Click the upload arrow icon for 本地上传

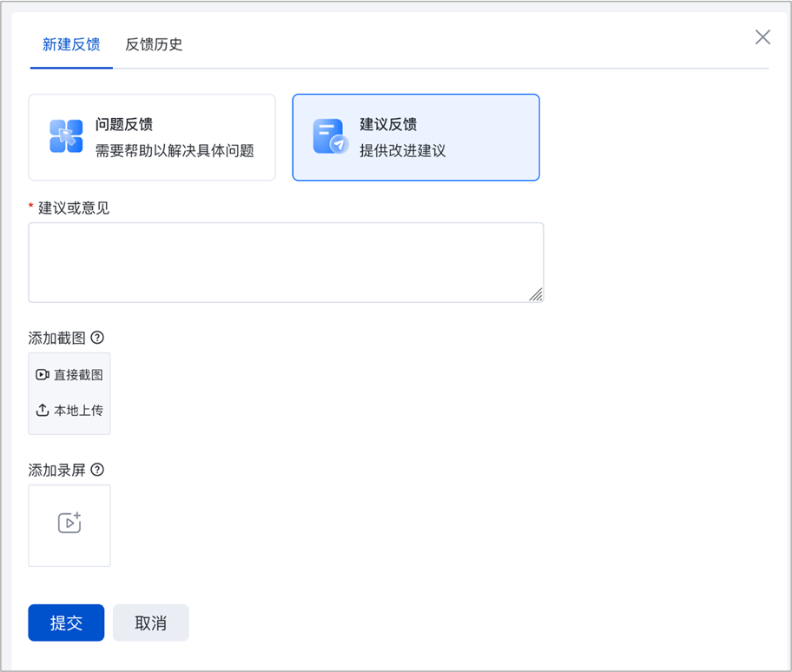[x=43, y=411]
